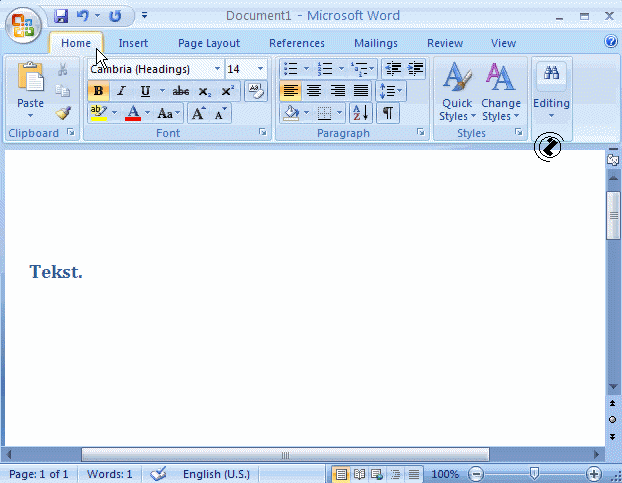Open the spelling proofing status icon
Viewport: 622px width, 483px height.
point(158,474)
